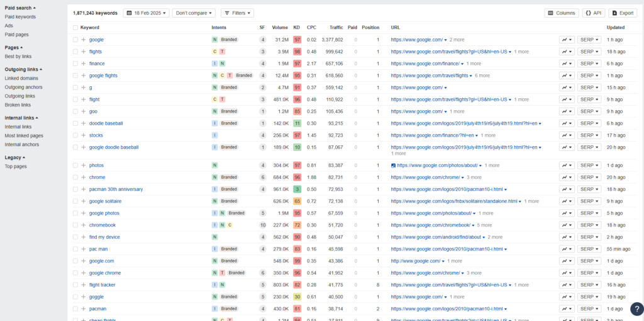Click plus icon beside google solitaire

pos(84,201)
